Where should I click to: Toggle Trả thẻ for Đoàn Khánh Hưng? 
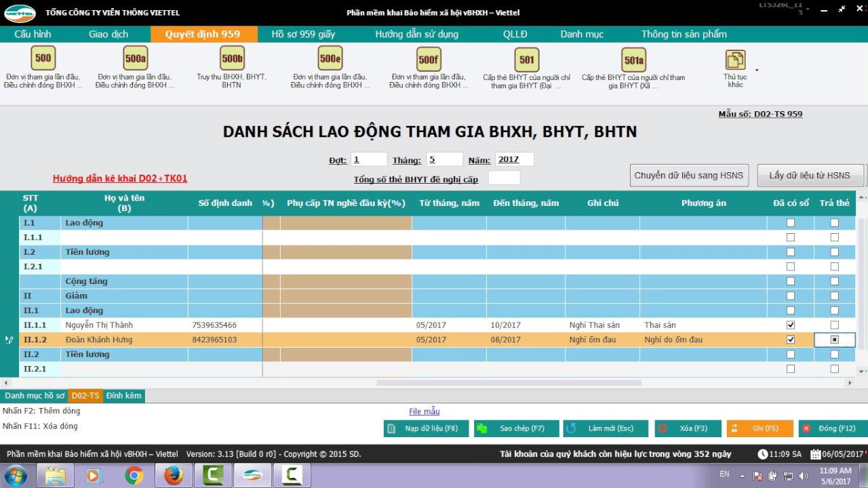[834, 340]
